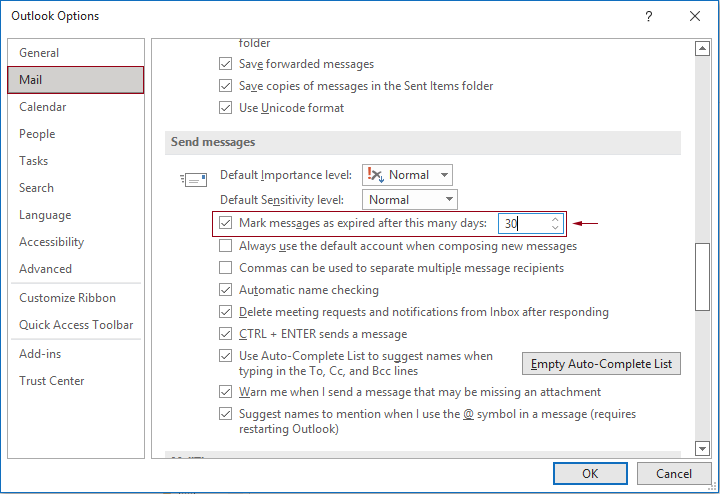Click the expiry days number field

tap(522, 224)
